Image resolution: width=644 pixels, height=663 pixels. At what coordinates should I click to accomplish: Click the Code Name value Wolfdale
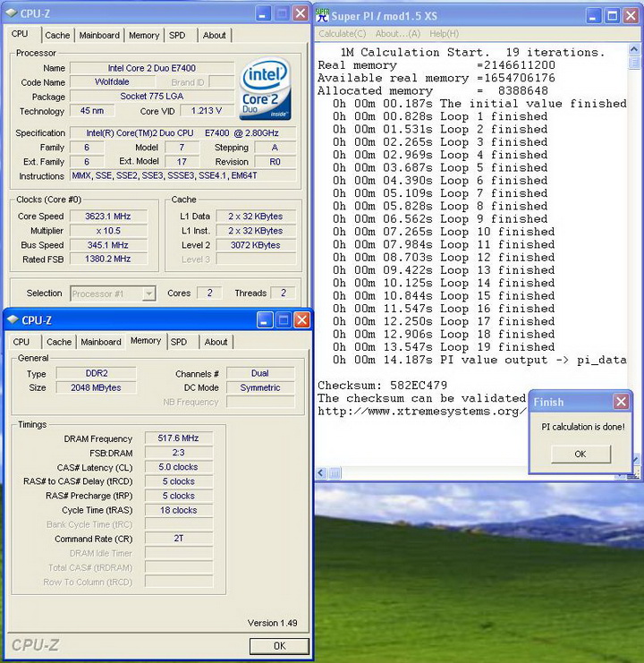(112, 81)
